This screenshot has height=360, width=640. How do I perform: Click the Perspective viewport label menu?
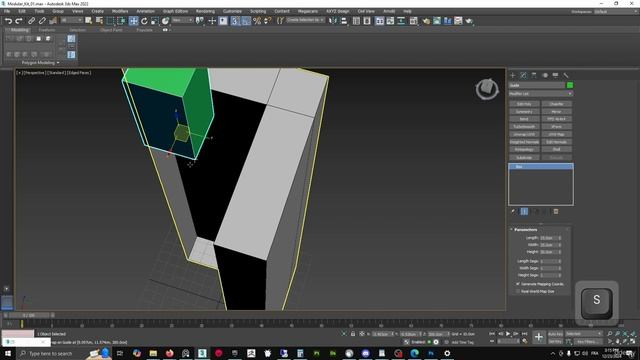click(x=35, y=73)
